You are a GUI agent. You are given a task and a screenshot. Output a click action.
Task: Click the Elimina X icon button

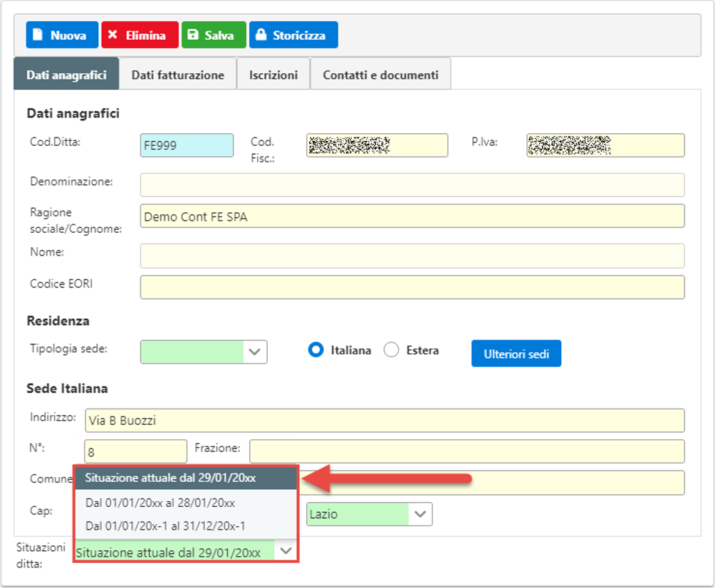(140, 35)
